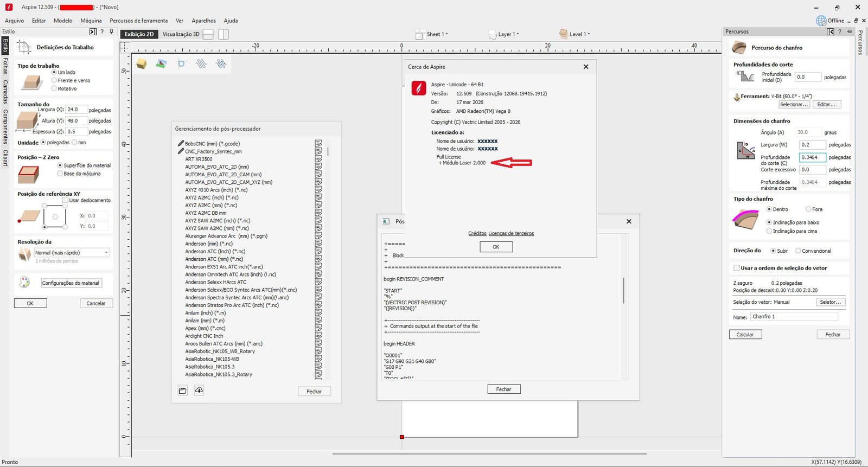Screen dimensions: 868x467
Task: Select the Rotativo job type
Action: (54, 88)
